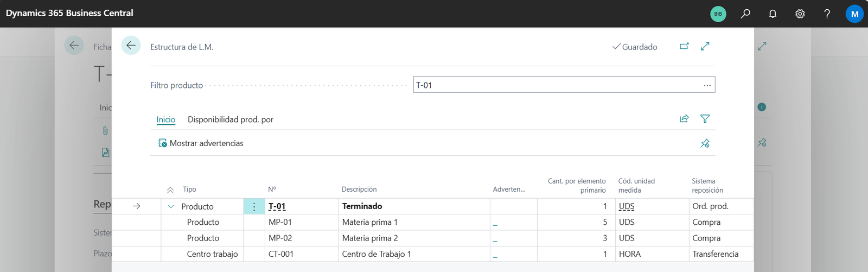Collapse the T-01 Producto row chevron
868x272 pixels.
(171, 206)
